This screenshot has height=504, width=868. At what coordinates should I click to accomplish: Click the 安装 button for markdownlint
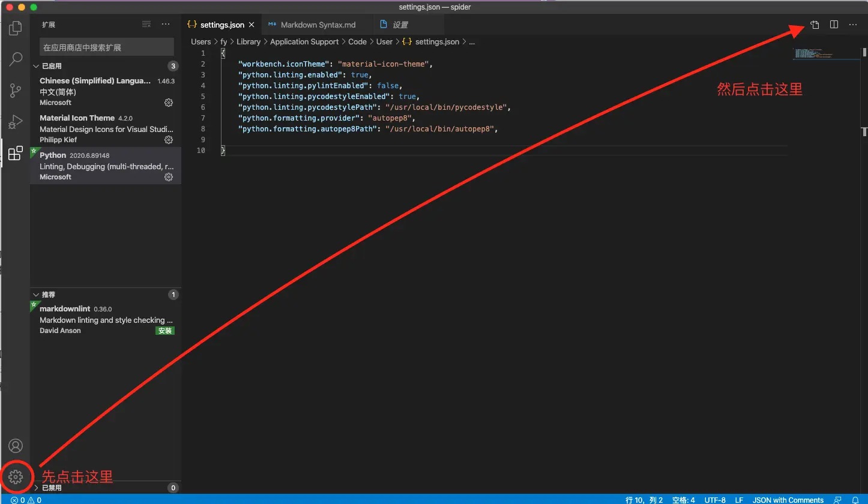pos(165,331)
